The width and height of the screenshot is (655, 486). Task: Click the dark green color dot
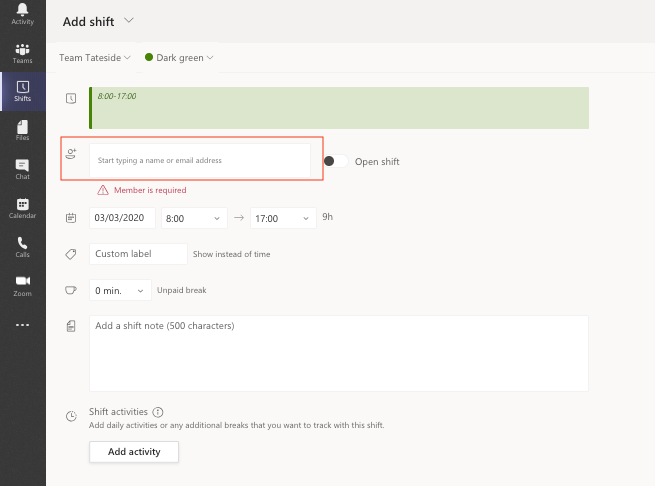[x=149, y=57]
